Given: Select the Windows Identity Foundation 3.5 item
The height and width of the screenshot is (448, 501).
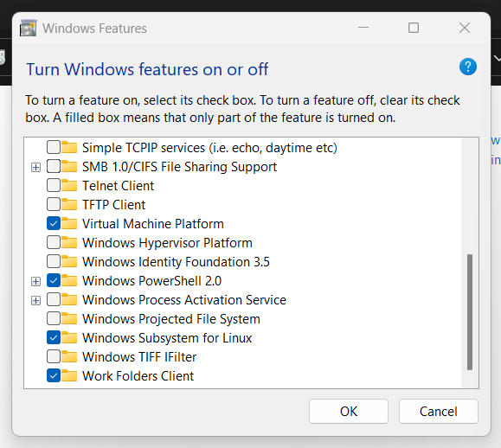Looking at the screenshot, I should [176, 262].
